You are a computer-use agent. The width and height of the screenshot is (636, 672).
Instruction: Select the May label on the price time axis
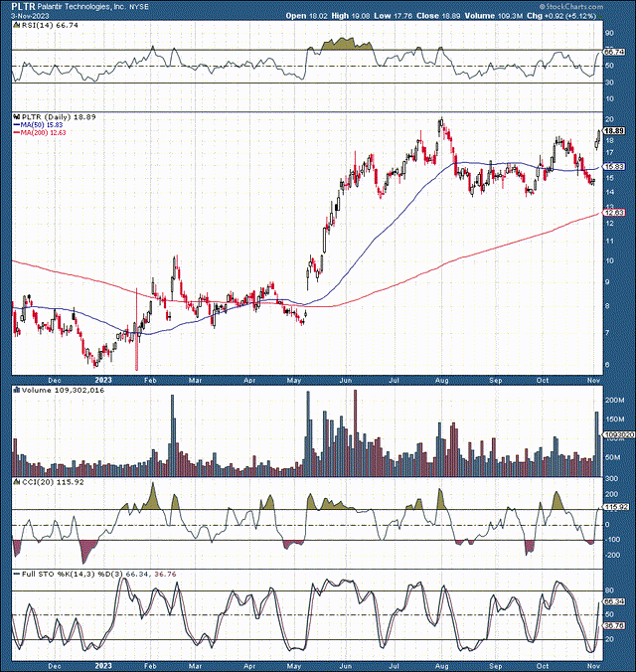295,379
